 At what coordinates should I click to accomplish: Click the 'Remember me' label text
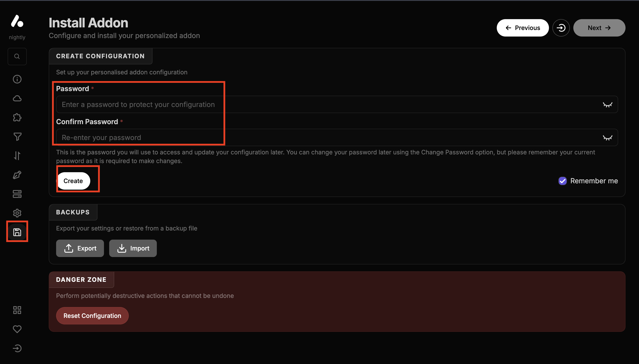click(594, 181)
